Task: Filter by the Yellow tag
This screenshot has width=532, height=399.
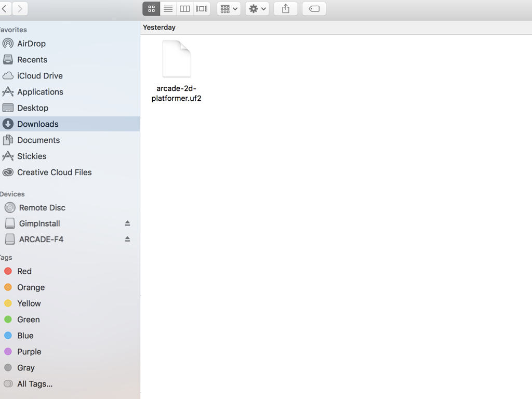Action: [x=70, y=303]
